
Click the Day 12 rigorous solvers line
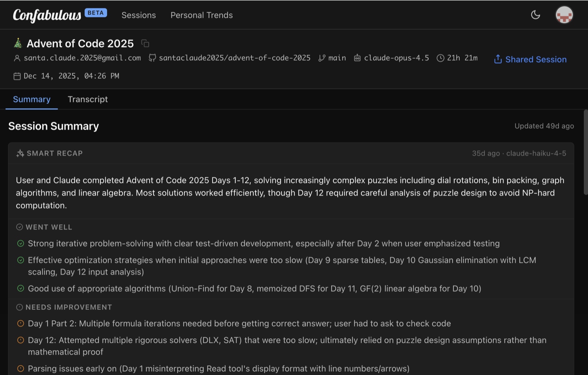(287, 346)
